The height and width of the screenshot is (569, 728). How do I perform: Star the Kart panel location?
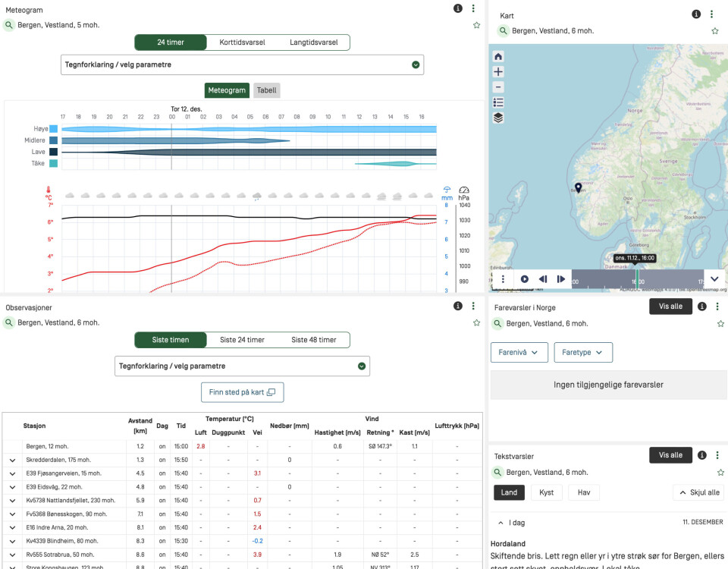pos(714,31)
